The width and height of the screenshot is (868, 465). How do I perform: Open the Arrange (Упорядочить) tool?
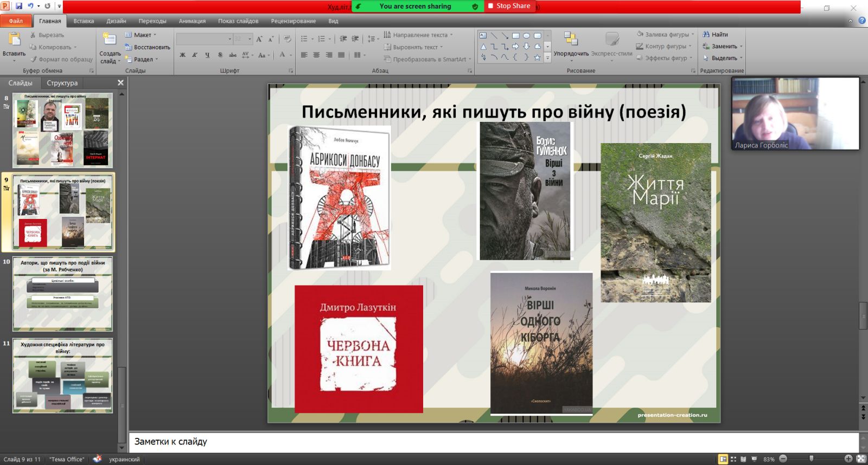pyautogui.click(x=571, y=40)
